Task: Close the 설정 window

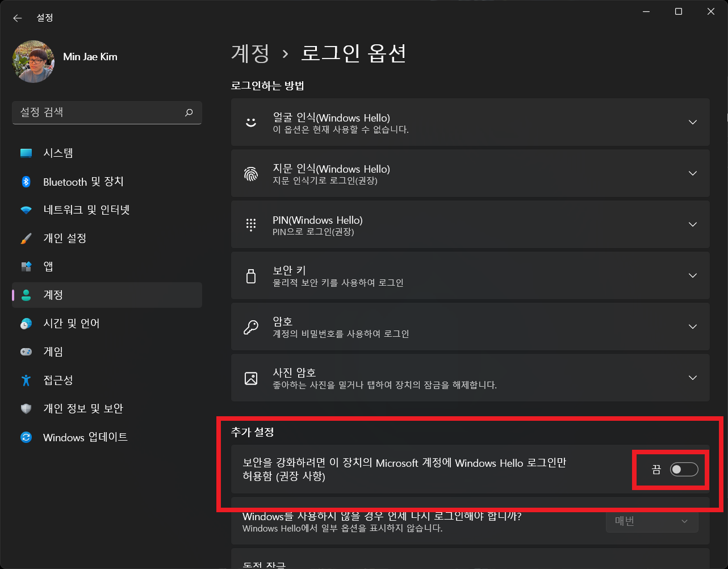Action: (x=711, y=11)
